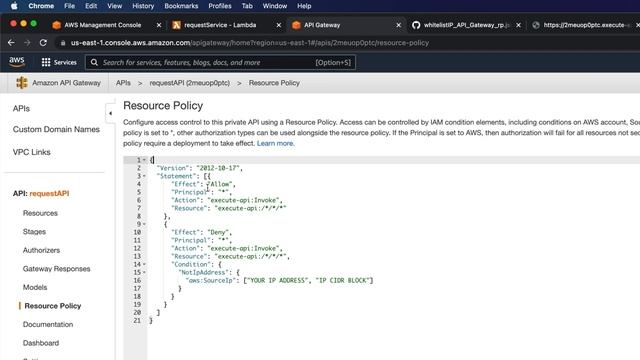Click the APIs breadcrumb link

[x=123, y=83]
